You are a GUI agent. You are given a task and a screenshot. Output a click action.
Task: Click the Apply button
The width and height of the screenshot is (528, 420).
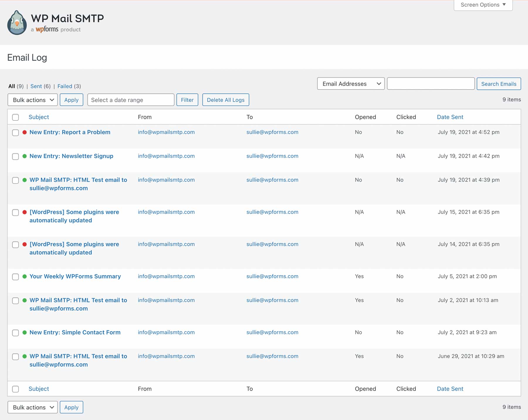(71, 100)
